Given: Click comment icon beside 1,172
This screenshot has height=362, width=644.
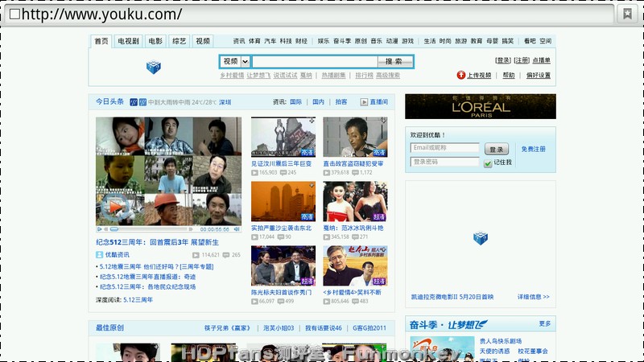Looking at the screenshot, I should click(x=355, y=173).
